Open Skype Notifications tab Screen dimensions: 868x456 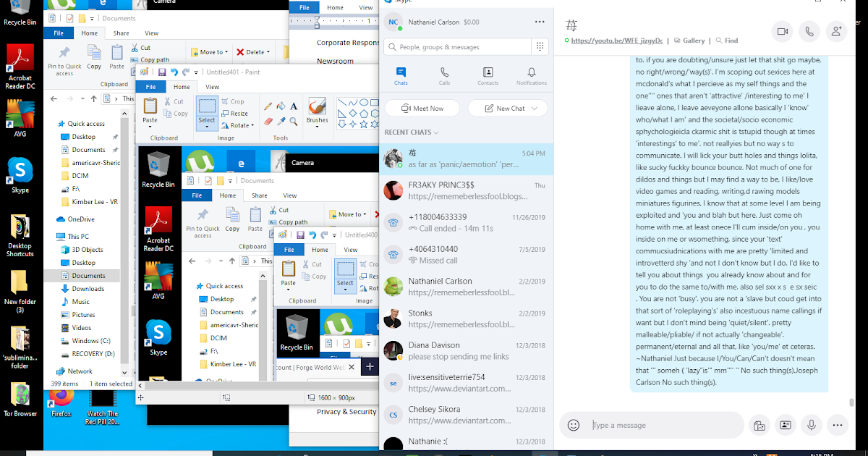tap(531, 76)
